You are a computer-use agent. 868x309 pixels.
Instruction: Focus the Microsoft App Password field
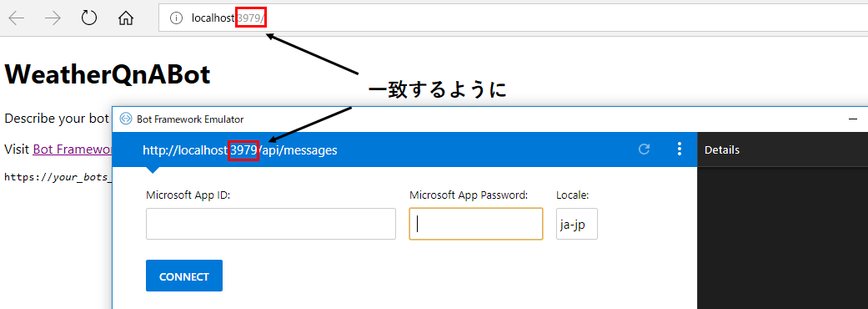[x=476, y=224]
